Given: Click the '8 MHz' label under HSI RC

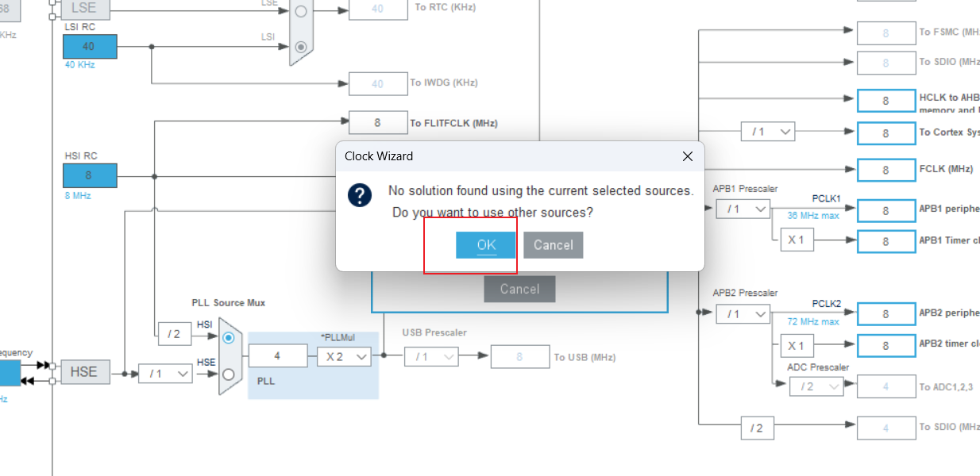Looking at the screenshot, I should [x=78, y=194].
